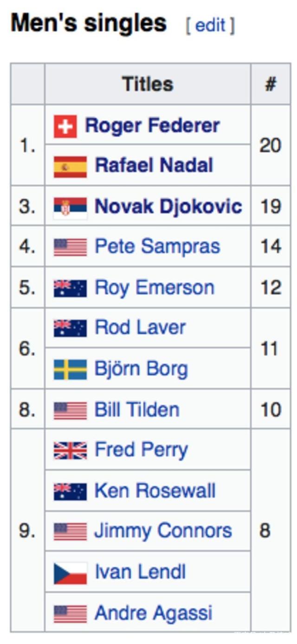
Task: Click the Serbian flag beside Novak Djokovic
Action: [70, 207]
